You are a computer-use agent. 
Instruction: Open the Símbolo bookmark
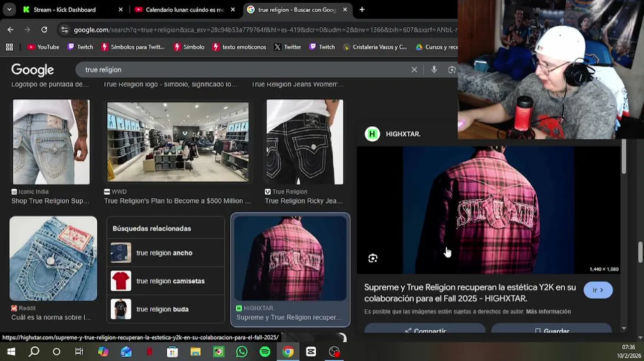[x=189, y=47]
